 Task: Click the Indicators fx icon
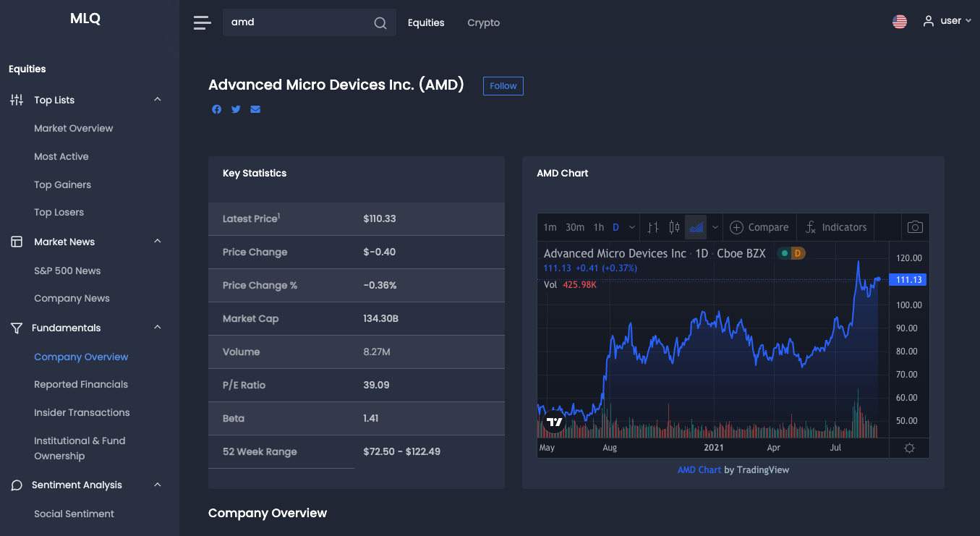pos(810,227)
